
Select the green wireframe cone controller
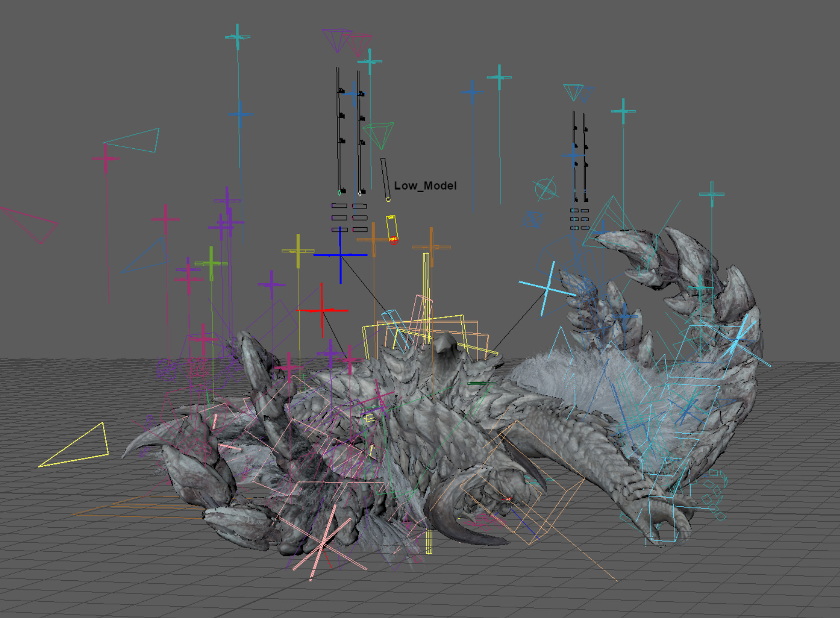380,134
